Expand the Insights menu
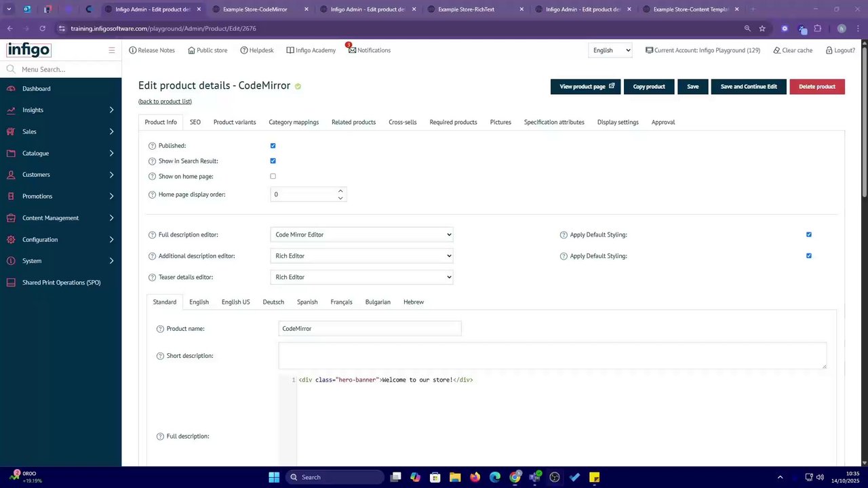The image size is (868, 488). tap(111, 110)
